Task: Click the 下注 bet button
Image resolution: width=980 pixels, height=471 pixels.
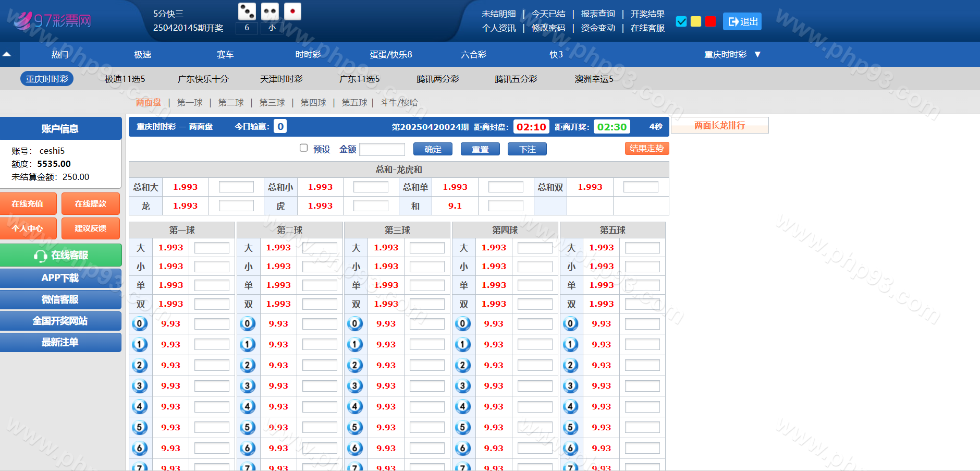Action: 527,149
